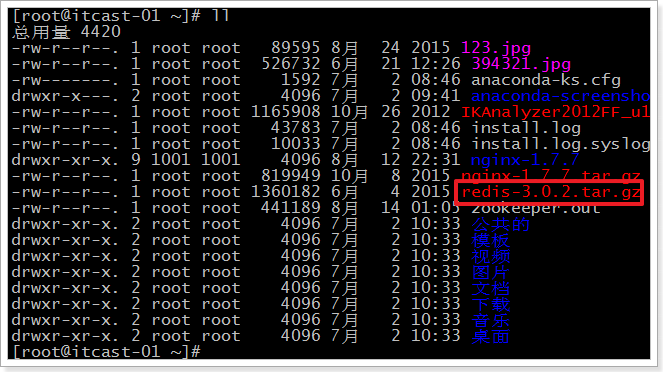Click file size 89595
This screenshot has height=372, width=663.
[x=295, y=48]
